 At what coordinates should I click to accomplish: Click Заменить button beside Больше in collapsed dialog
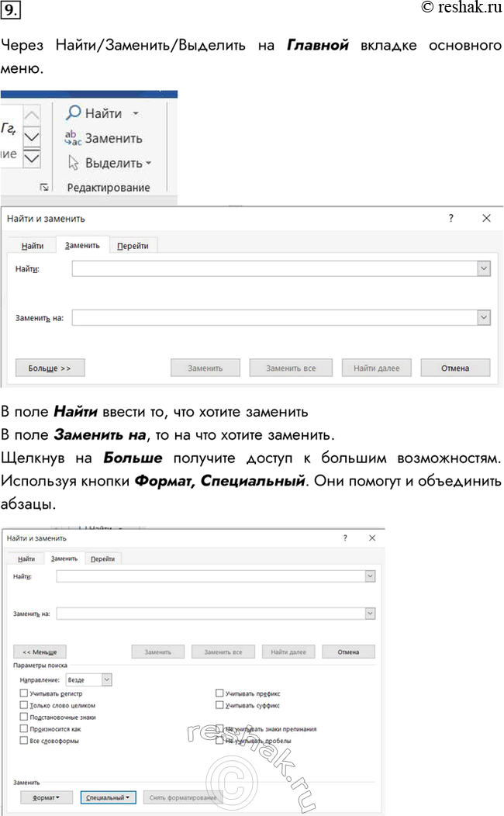pyautogui.click(x=205, y=368)
